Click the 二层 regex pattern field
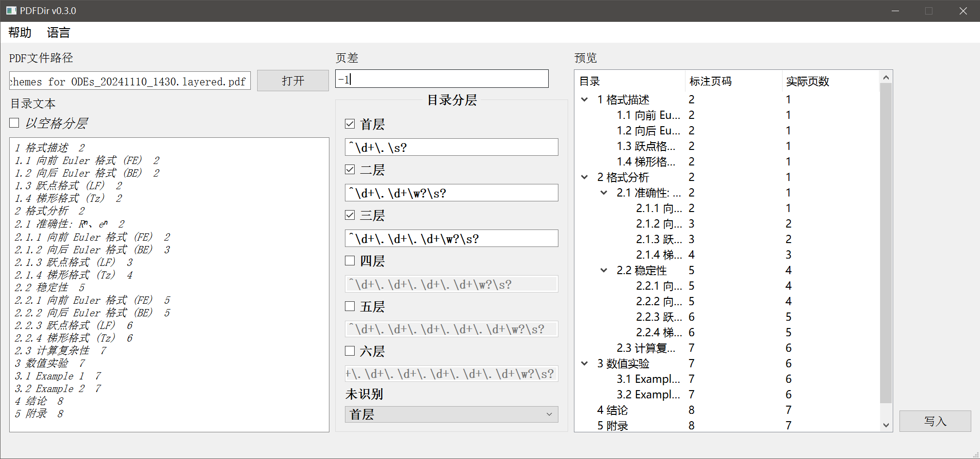The height and width of the screenshot is (459, 980). coord(451,193)
